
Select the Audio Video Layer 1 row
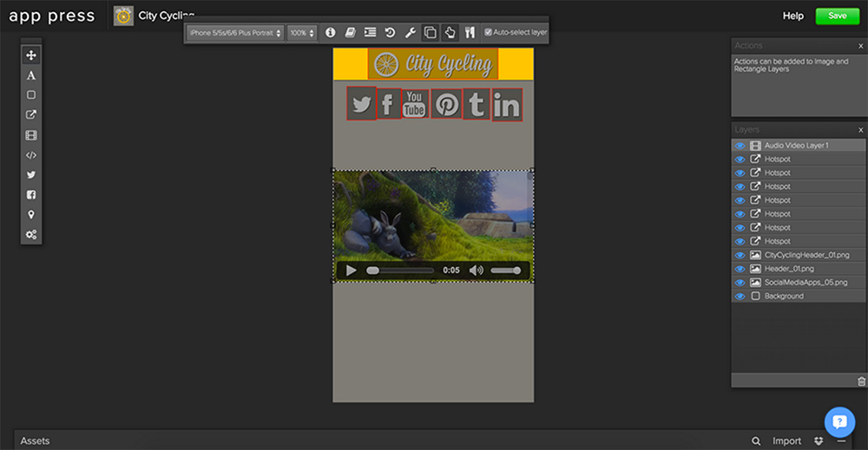[x=799, y=146]
